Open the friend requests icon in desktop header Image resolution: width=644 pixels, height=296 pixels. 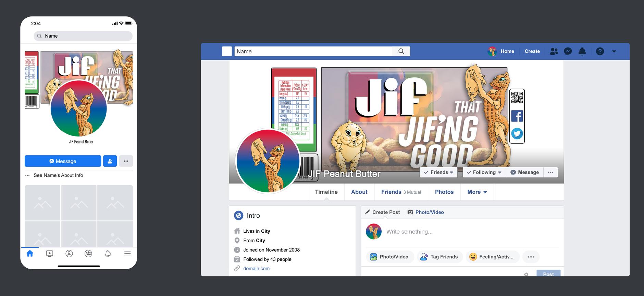coord(554,51)
